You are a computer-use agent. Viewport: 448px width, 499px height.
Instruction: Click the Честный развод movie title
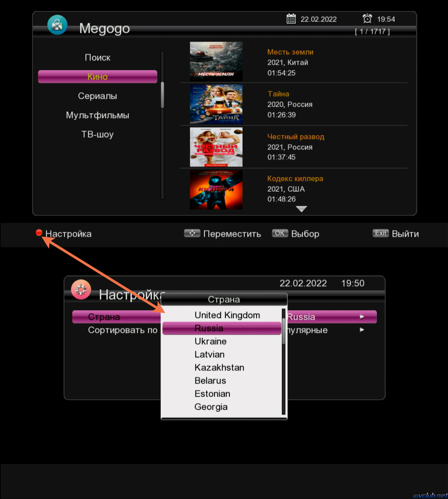[x=296, y=137]
